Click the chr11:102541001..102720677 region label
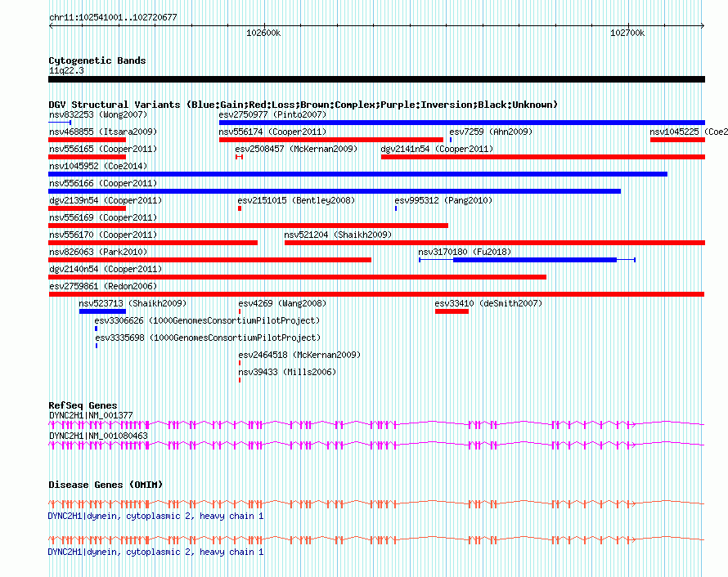 [113, 17]
